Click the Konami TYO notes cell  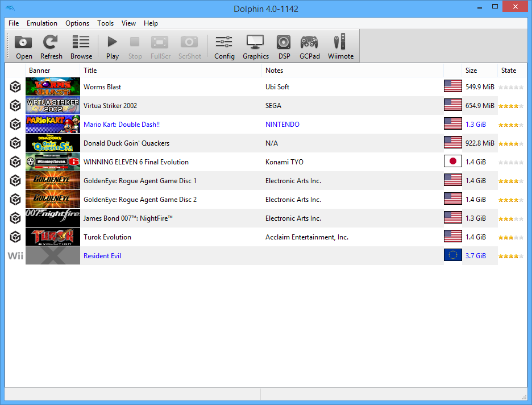(284, 162)
